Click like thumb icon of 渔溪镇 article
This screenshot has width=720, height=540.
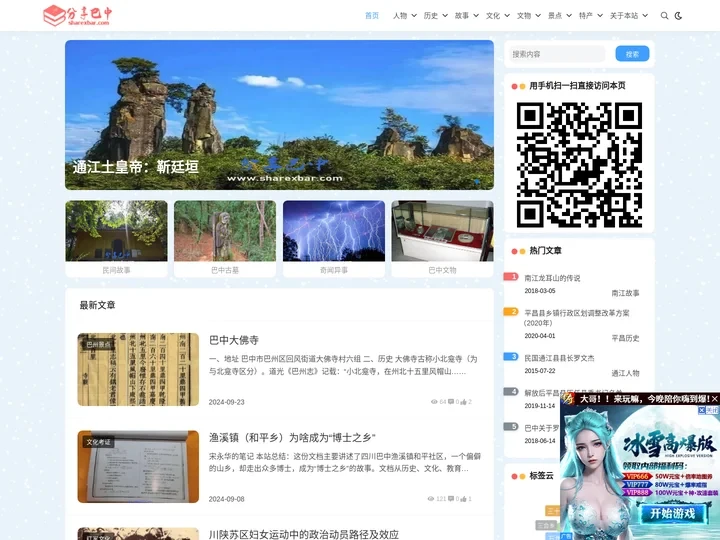click(463, 499)
